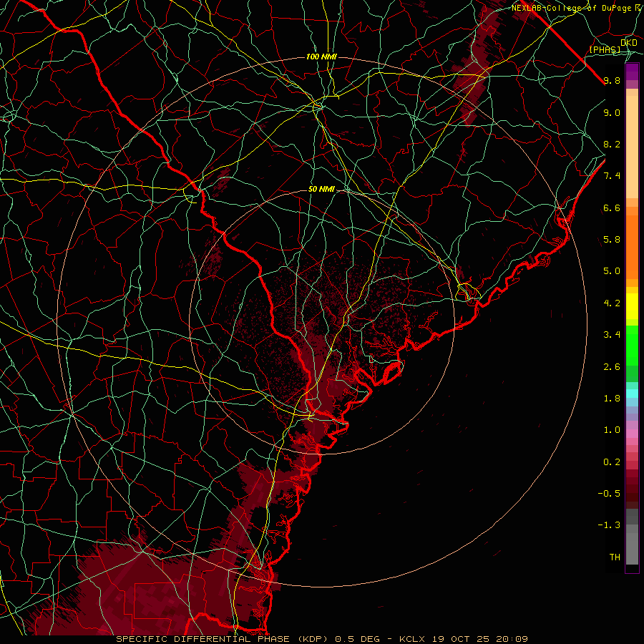Pick the pale peach color bar segment
The image size is (644, 644).
click(632, 147)
